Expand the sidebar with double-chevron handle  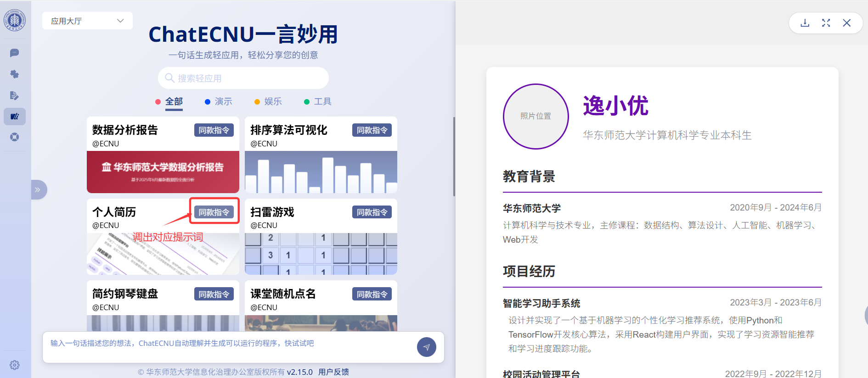point(38,190)
